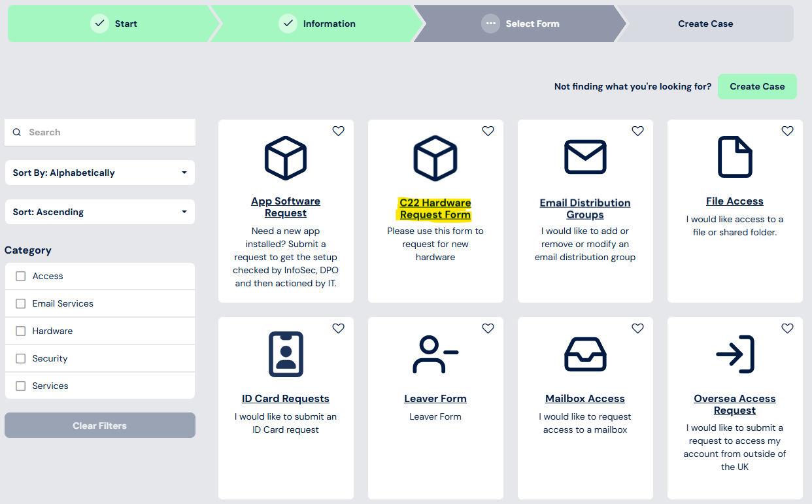Tick the Hardware category filter
This screenshot has width=812, height=504.
coord(21,331)
